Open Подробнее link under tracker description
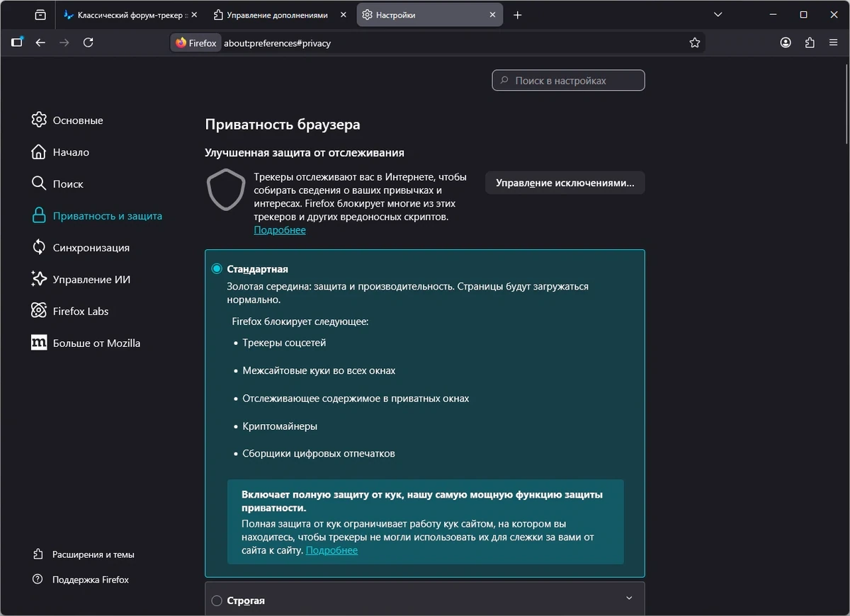The height and width of the screenshot is (616, 850). click(x=280, y=230)
